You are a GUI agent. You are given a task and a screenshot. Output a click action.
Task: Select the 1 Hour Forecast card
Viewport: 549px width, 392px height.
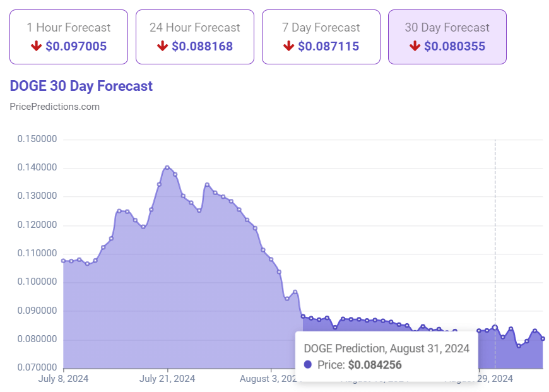[68, 37]
